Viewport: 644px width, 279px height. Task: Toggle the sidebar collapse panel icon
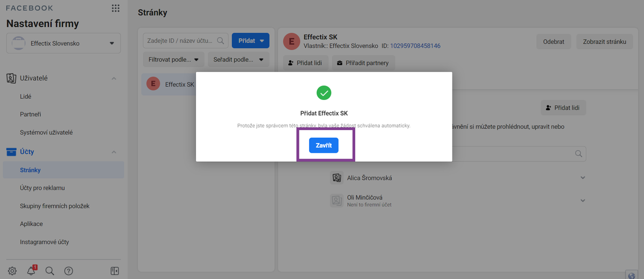(114, 271)
